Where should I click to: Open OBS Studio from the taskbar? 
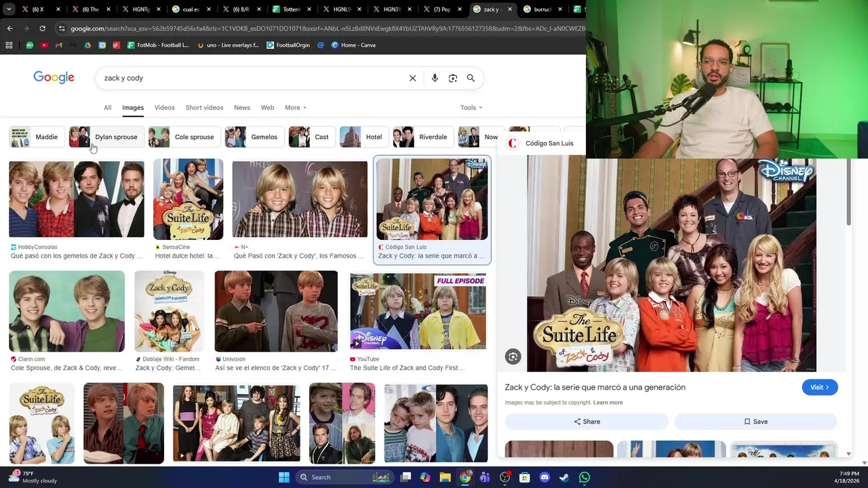click(x=505, y=477)
